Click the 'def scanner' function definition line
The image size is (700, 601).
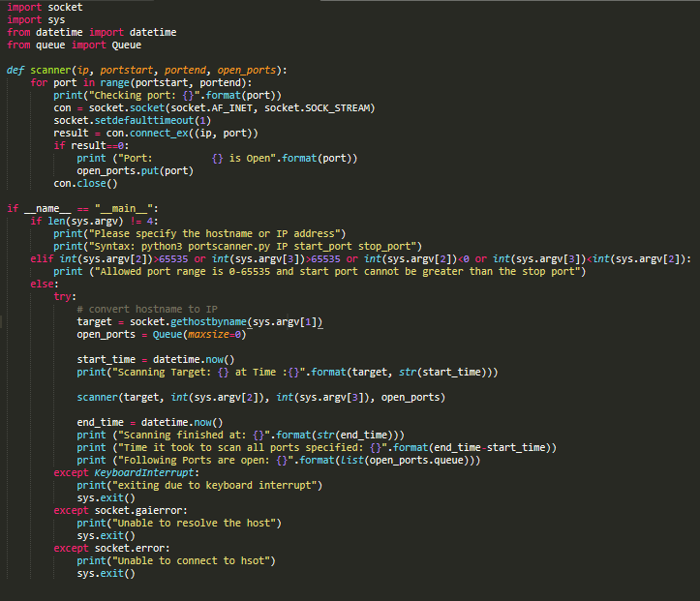pos(147,70)
